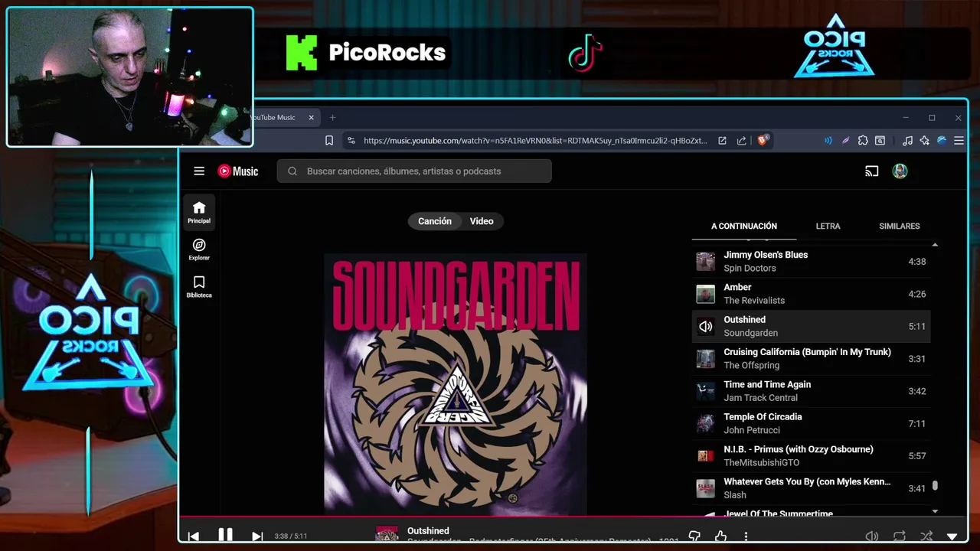The image size is (980, 551).
Task: Click the browser bookmark icon
Action: tap(329, 141)
